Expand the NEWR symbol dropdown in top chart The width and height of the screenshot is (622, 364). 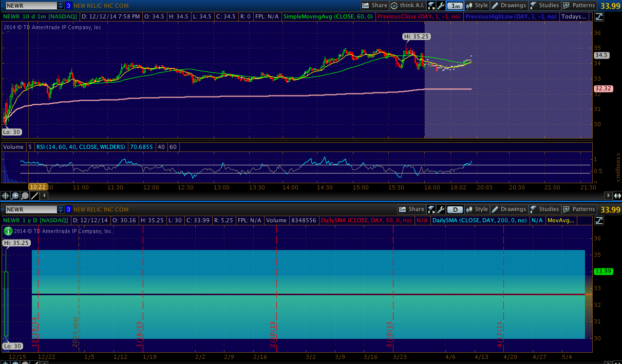coord(61,6)
